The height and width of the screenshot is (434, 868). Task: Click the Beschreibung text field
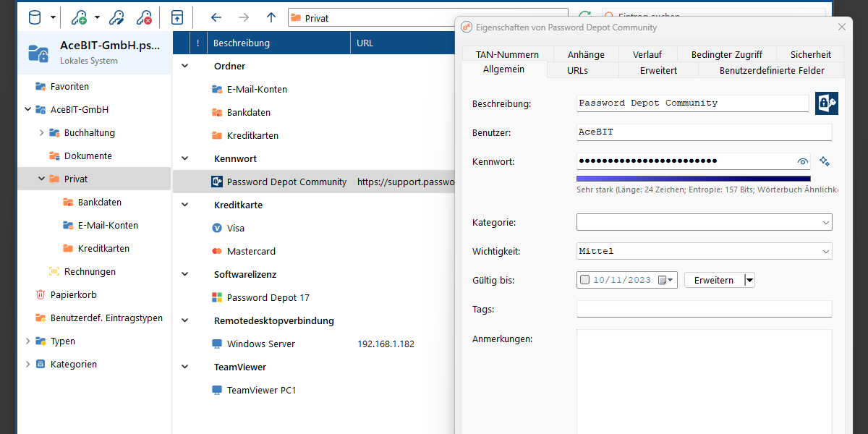coord(692,103)
